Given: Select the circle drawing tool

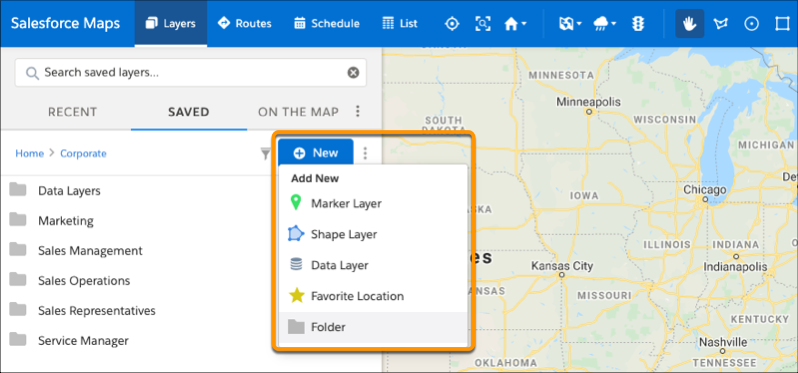Looking at the screenshot, I should pyautogui.click(x=751, y=24).
